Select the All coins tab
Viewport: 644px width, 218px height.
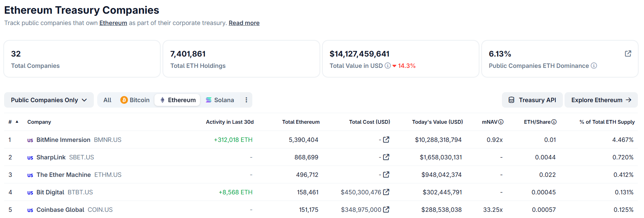(107, 100)
